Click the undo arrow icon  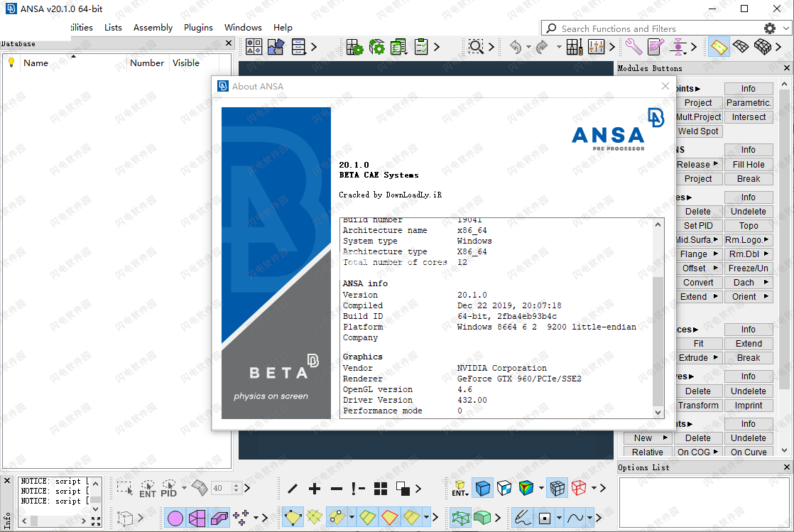pyautogui.click(x=516, y=47)
